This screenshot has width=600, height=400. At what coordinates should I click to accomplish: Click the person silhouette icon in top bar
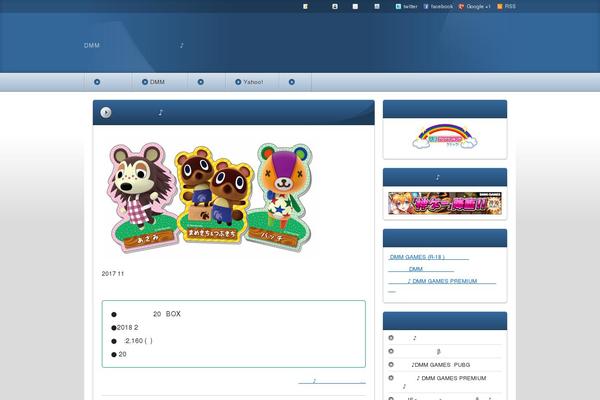coord(335,7)
